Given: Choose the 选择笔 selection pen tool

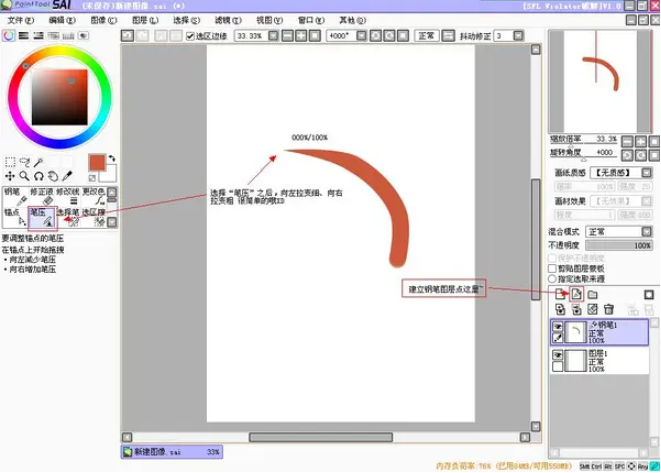Looking at the screenshot, I should 68,217.
